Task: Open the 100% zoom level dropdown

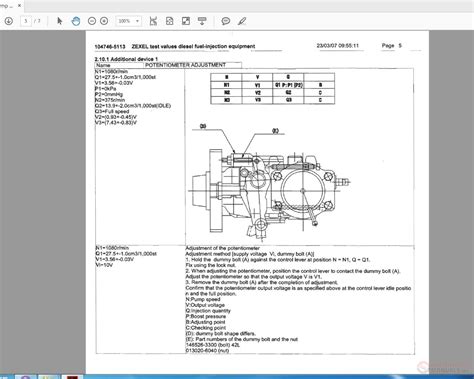Action: coord(128,21)
